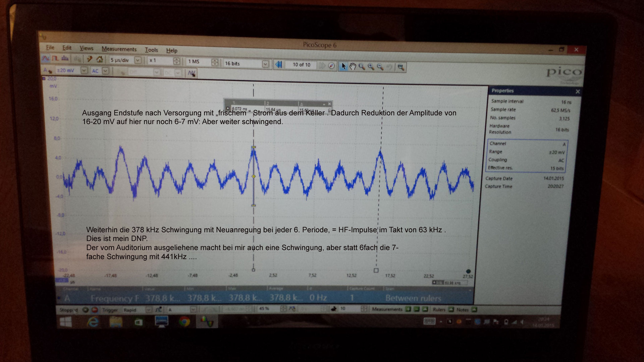
Task: Open the 5 µs/div timebase dropdown
Action: pyautogui.click(x=138, y=60)
